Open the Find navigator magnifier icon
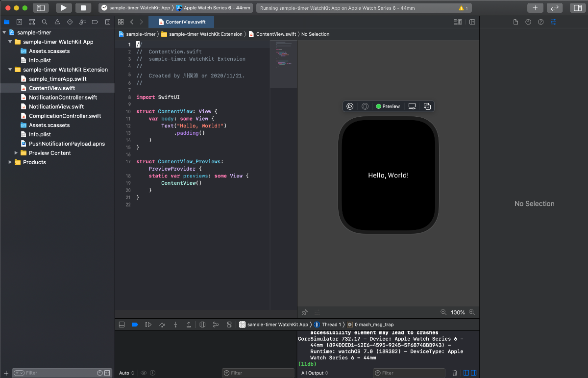588x378 pixels. pyautogui.click(x=45, y=22)
